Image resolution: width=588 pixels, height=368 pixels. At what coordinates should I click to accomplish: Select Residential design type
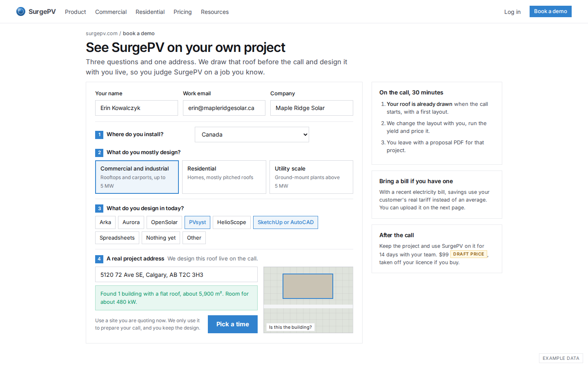coord(224,177)
